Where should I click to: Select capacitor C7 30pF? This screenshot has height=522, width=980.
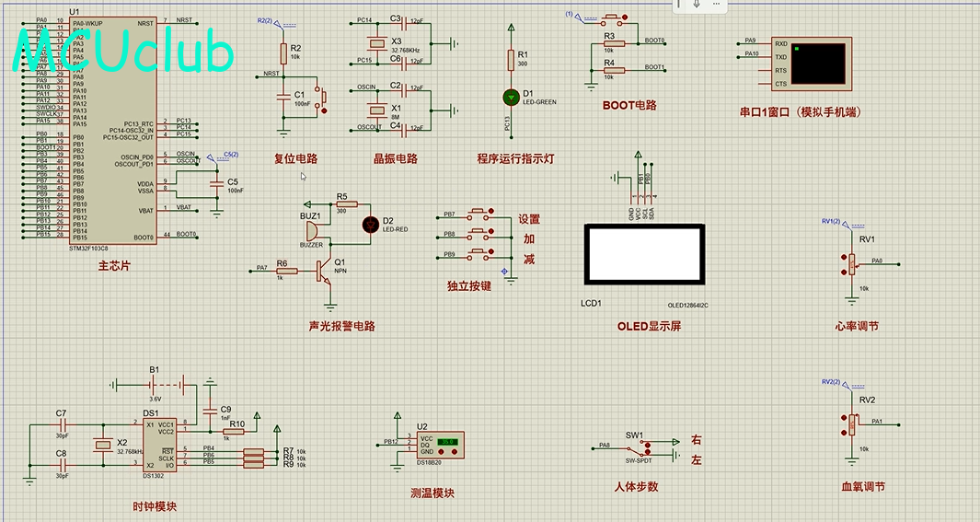pos(63,425)
